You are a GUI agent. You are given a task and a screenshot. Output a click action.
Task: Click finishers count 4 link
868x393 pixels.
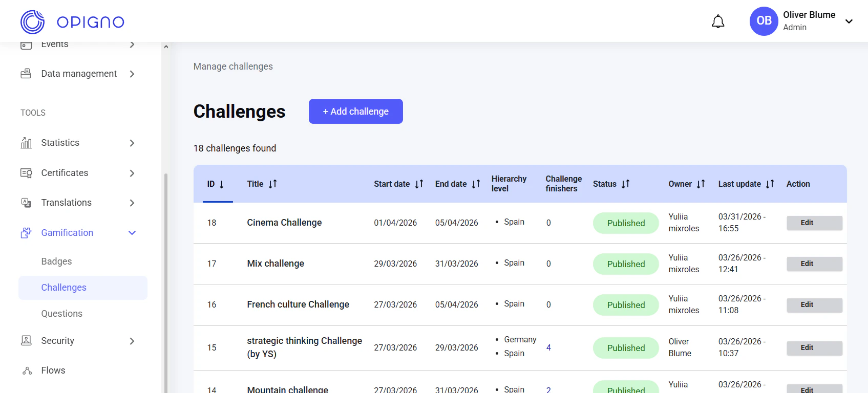tap(548, 347)
